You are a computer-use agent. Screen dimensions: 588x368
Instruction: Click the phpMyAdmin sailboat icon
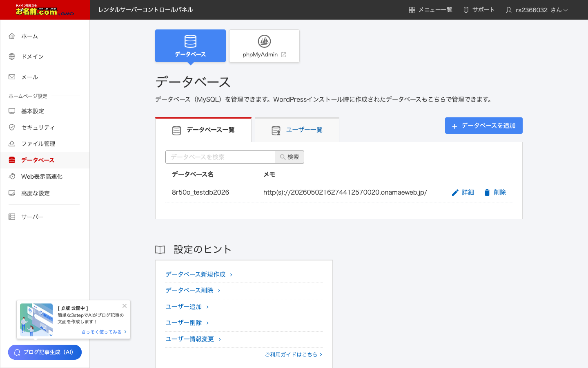pyautogui.click(x=264, y=41)
